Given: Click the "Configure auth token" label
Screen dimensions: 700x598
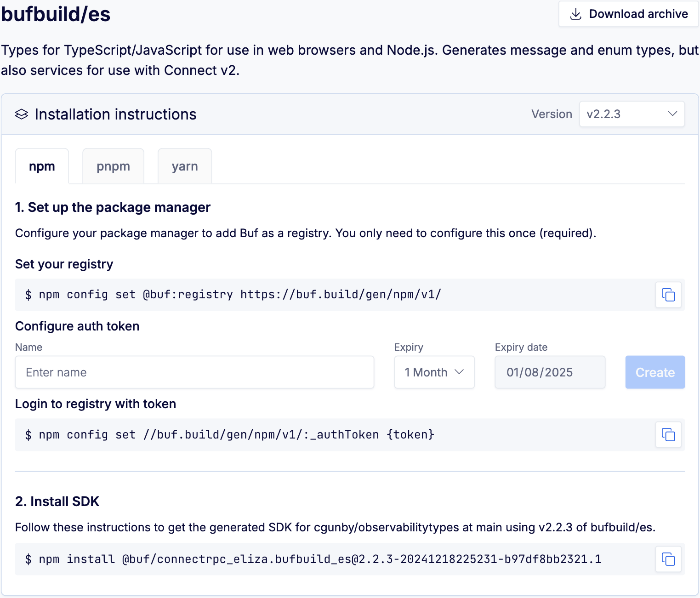Looking at the screenshot, I should (77, 326).
